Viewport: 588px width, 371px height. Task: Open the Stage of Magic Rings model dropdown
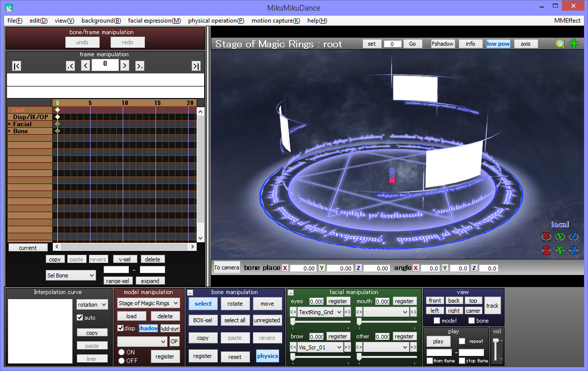click(148, 303)
